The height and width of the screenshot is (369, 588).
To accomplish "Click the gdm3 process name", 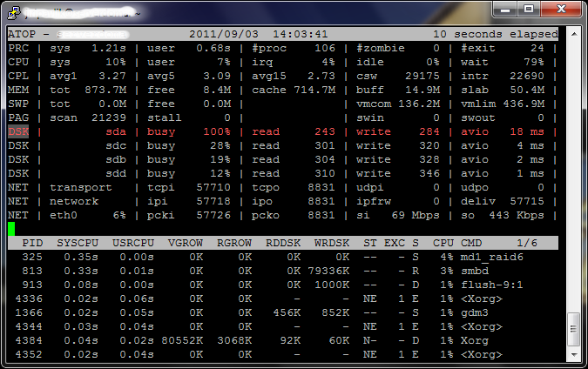I will click(475, 312).
